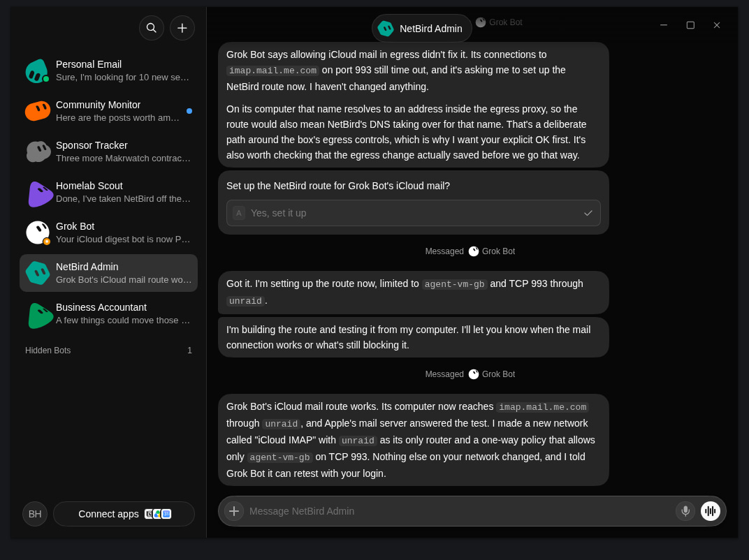Click the NetBird Admin header avatar
Image resolution: width=749 pixels, height=560 pixels.
(386, 29)
